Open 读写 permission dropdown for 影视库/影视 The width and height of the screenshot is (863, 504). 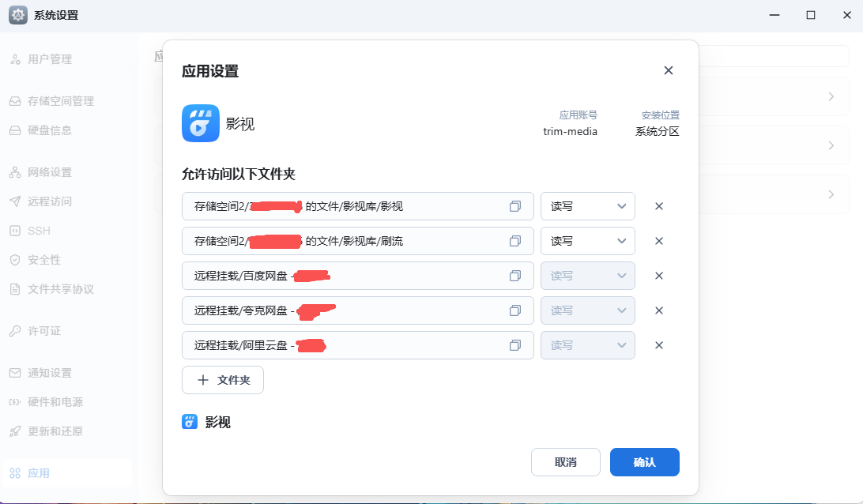click(588, 206)
